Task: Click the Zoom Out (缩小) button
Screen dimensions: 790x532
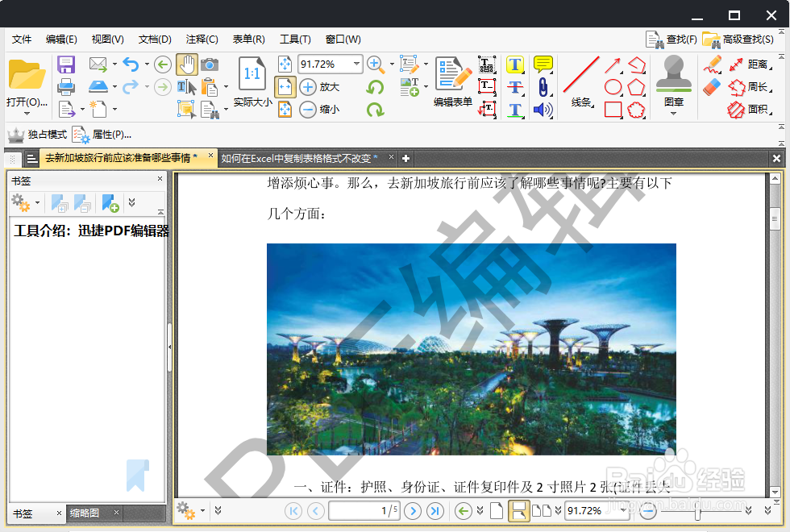Action: (x=320, y=110)
